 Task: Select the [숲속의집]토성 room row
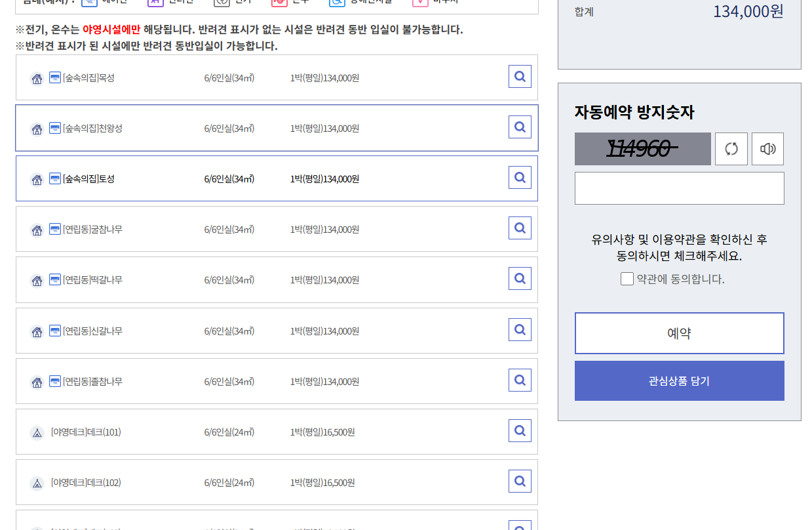click(x=277, y=178)
